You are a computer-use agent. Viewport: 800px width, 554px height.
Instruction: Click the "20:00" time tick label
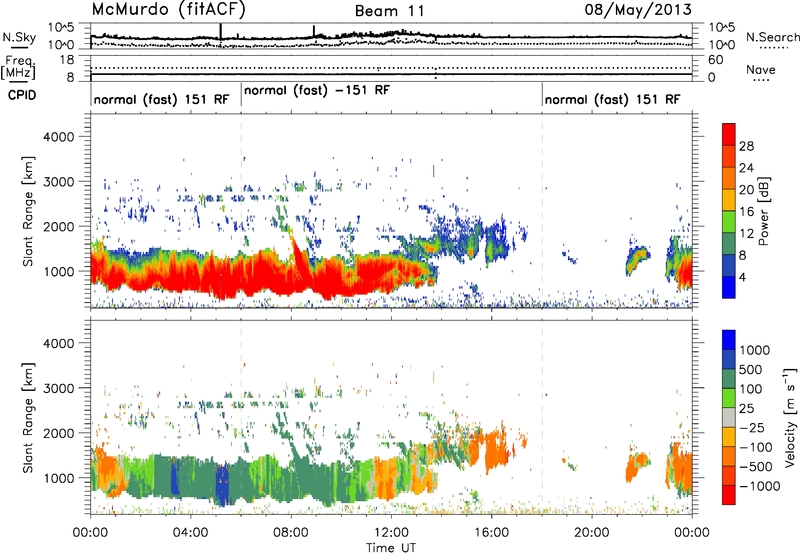pyautogui.click(x=592, y=533)
